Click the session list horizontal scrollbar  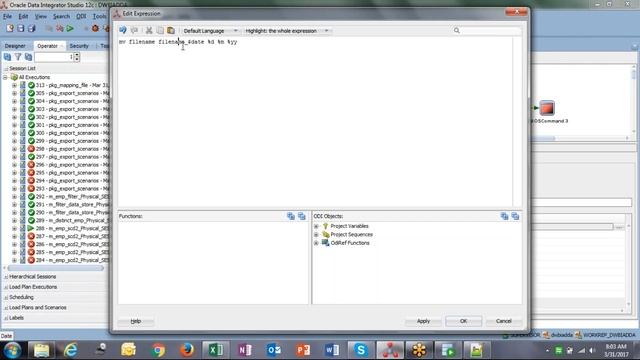point(56,268)
